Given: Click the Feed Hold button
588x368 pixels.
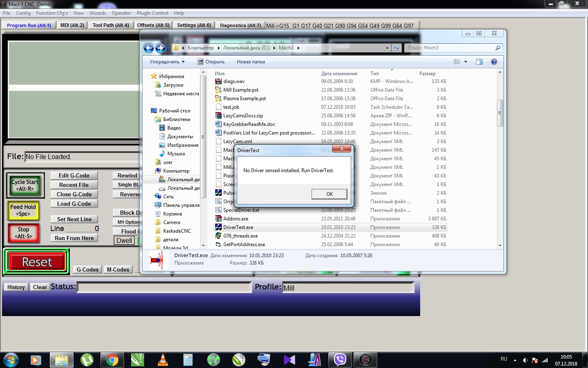Looking at the screenshot, I should pyautogui.click(x=23, y=210).
